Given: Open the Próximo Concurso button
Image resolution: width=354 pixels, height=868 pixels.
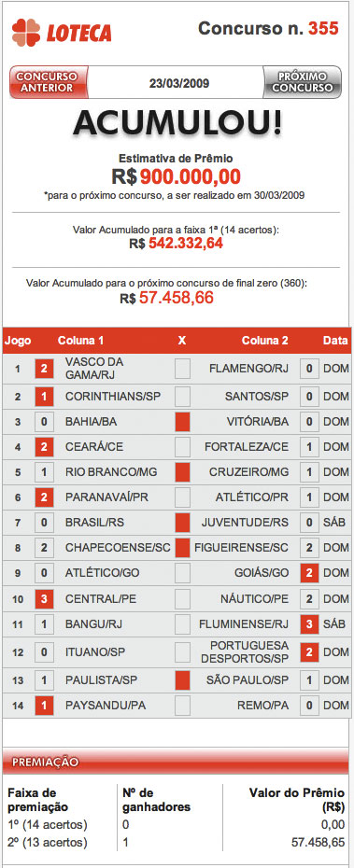Looking at the screenshot, I should click(302, 82).
